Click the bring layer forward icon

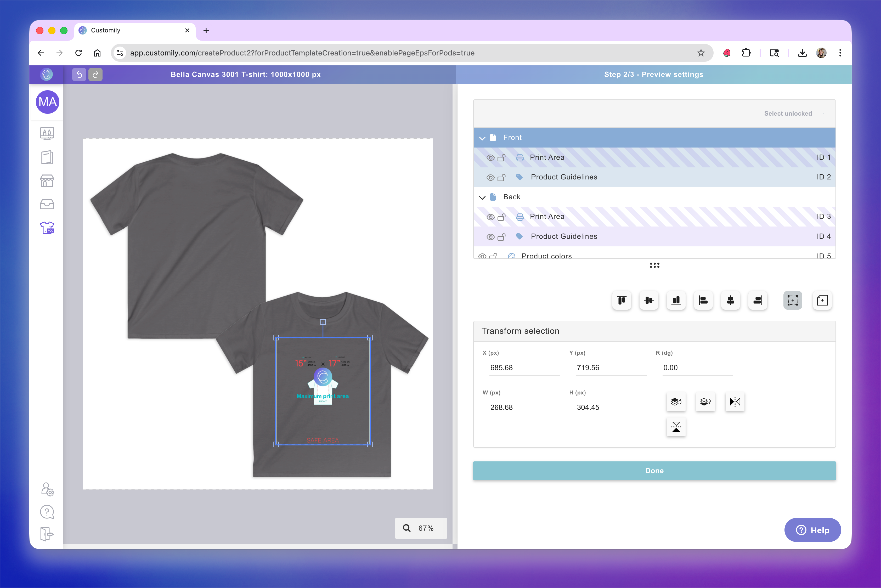click(x=676, y=402)
